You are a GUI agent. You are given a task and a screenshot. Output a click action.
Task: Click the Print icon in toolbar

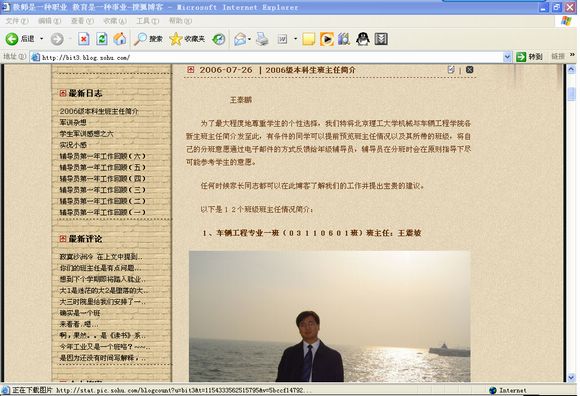click(262, 39)
